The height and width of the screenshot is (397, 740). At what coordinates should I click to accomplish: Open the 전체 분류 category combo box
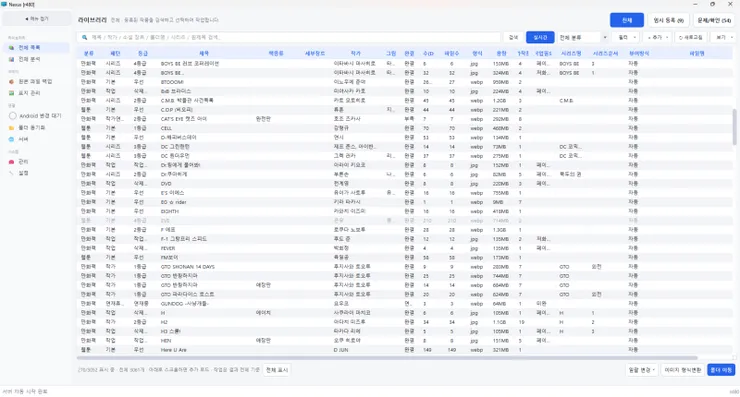click(x=583, y=37)
